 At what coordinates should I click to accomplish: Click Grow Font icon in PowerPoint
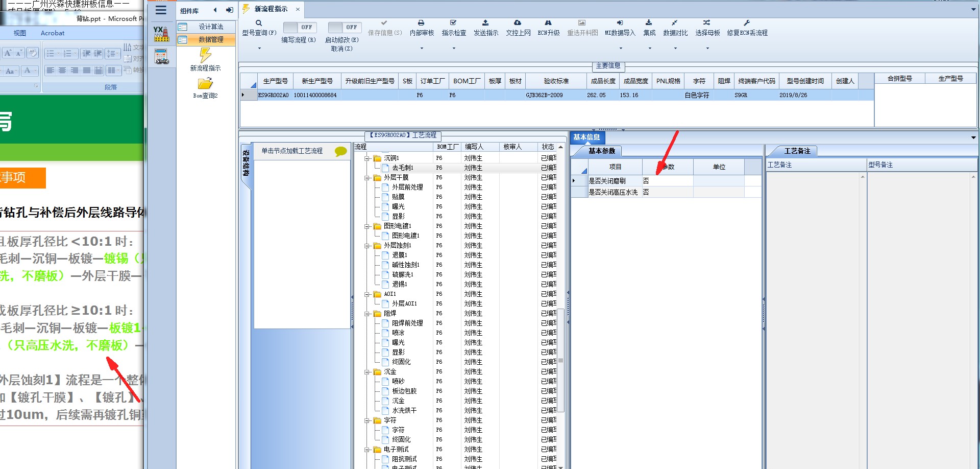(x=8, y=53)
